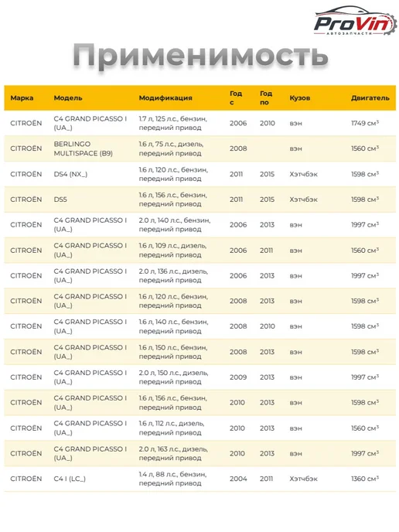The image size is (399, 532).
Task: Click the 1360 см³ engine cell
Action: 365,479
